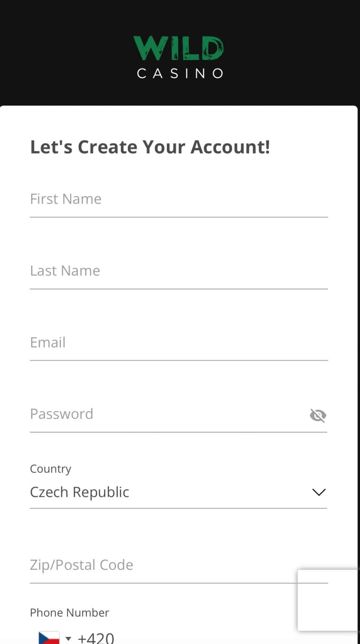The width and height of the screenshot is (360, 644).
Task: Click the Czech Republic flag icon
Action: pyautogui.click(x=49, y=637)
